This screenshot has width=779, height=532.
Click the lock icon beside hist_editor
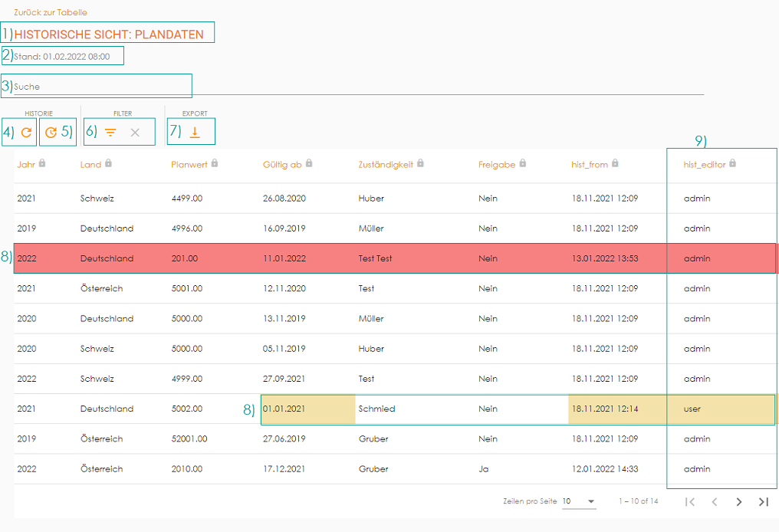coord(733,163)
